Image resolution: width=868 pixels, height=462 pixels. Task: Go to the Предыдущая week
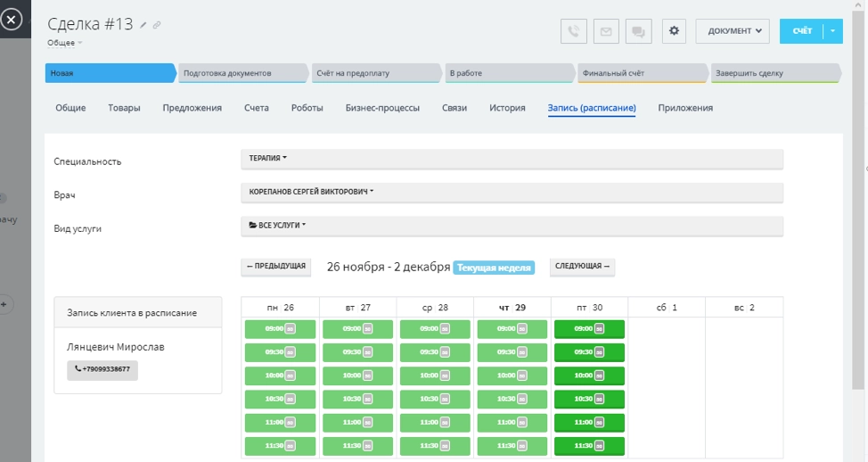[x=275, y=267]
